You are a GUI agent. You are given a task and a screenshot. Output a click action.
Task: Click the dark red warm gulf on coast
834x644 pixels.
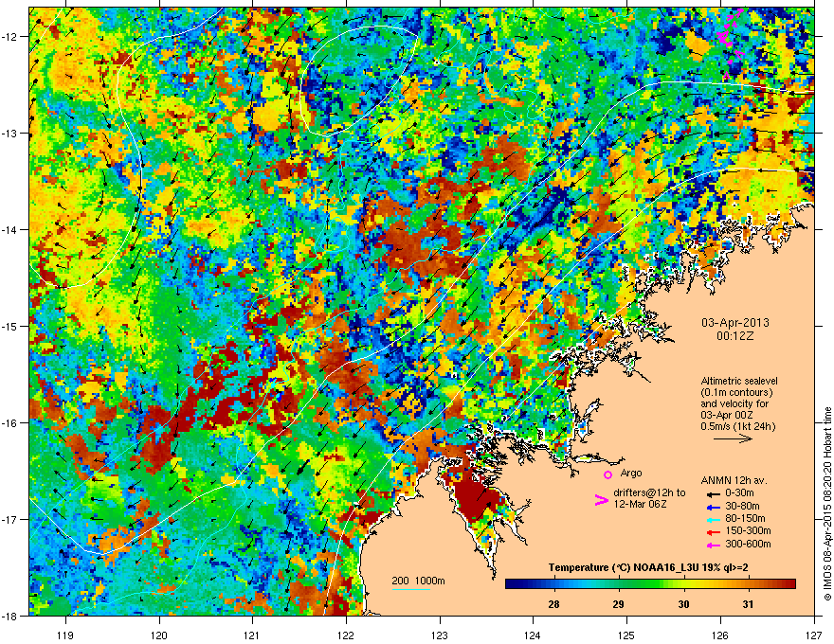475,498
